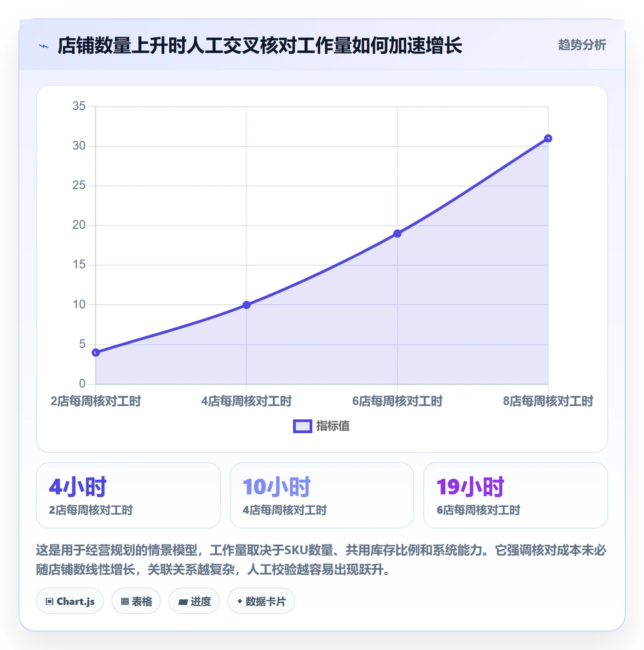This screenshot has width=644, height=650.
Task: Open the 4小时 data card
Action: pos(128,495)
